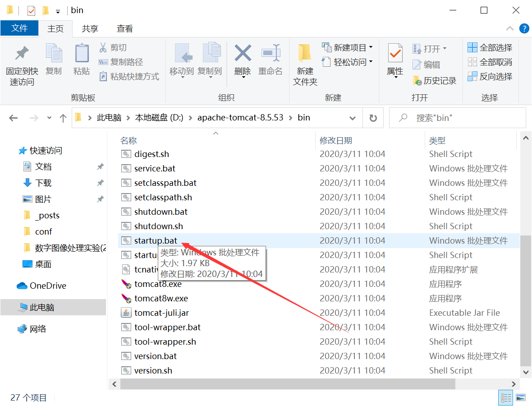Open the File (文件) menu tab
The height and width of the screenshot is (406, 532).
pos(19,28)
